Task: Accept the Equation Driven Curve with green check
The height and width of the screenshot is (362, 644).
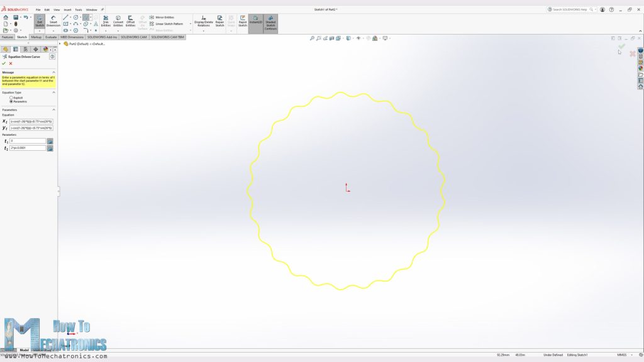Action: click(x=4, y=64)
